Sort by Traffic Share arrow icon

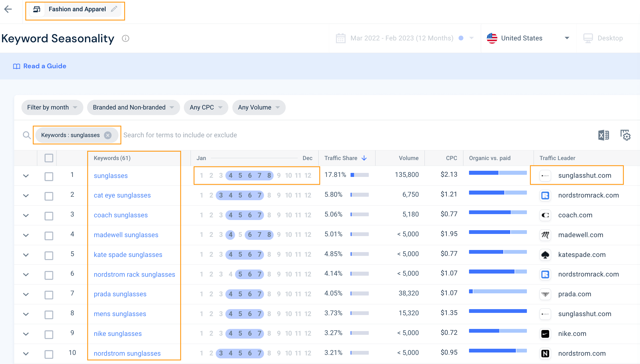click(x=364, y=158)
